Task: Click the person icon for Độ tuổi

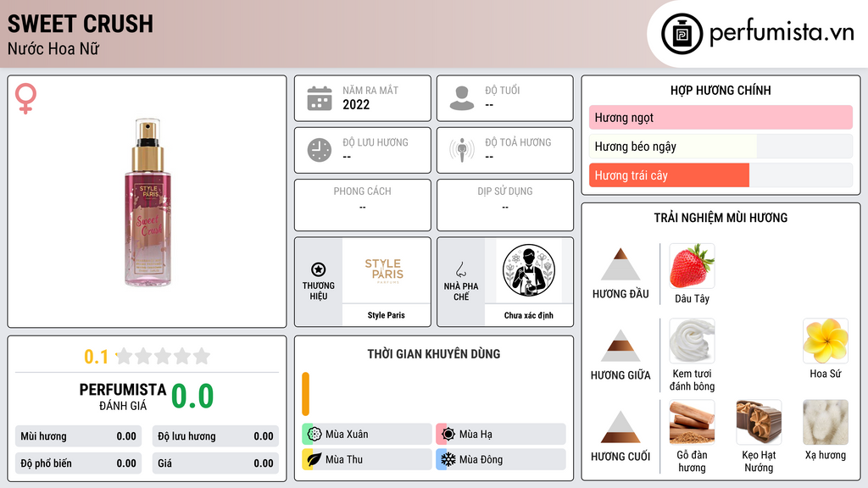Action: tap(462, 98)
